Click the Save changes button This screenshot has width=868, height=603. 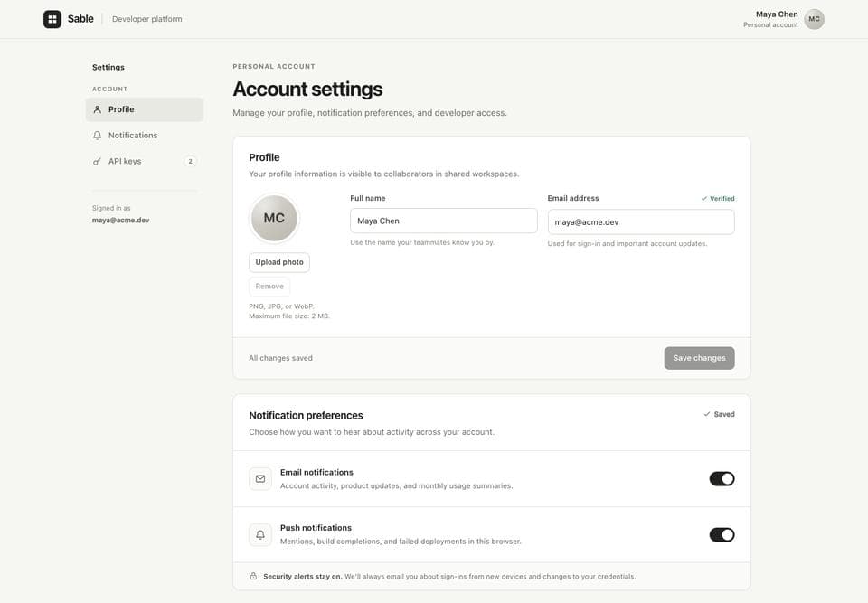tap(699, 358)
